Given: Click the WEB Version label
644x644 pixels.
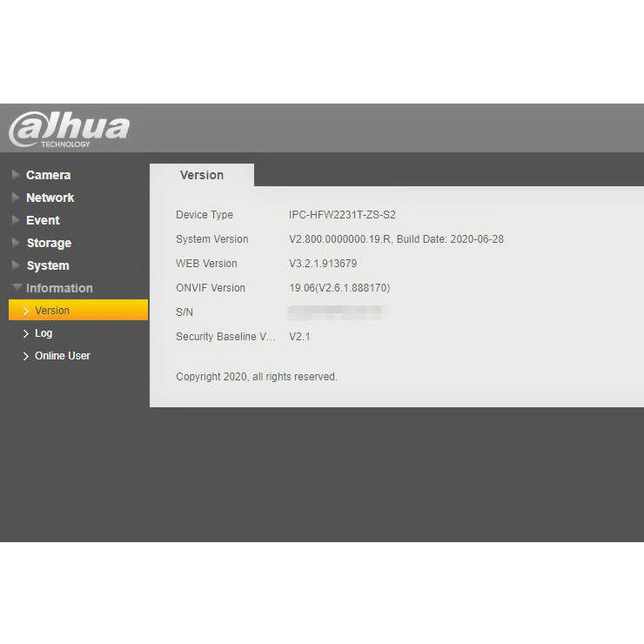Looking at the screenshot, I should [206, 264].
